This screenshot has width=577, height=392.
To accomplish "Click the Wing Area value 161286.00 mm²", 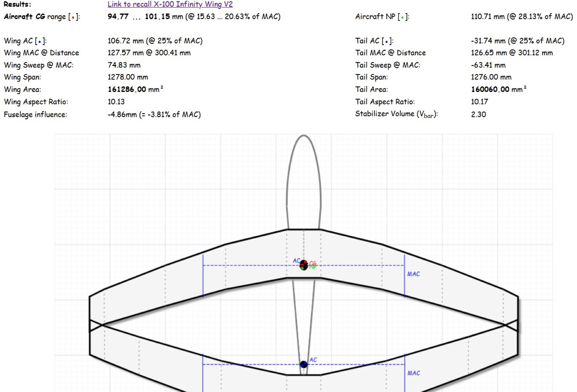I will point(135,89).
